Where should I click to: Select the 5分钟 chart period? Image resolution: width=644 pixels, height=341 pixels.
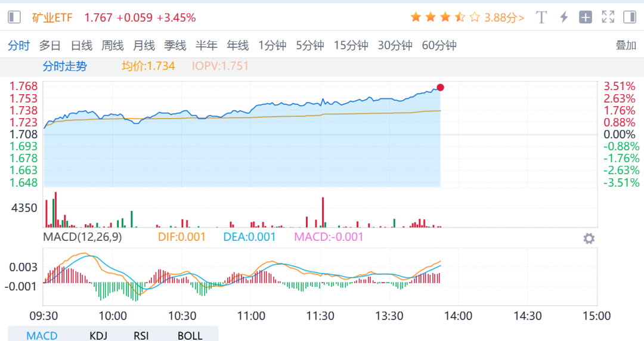(x=310, y=45)
